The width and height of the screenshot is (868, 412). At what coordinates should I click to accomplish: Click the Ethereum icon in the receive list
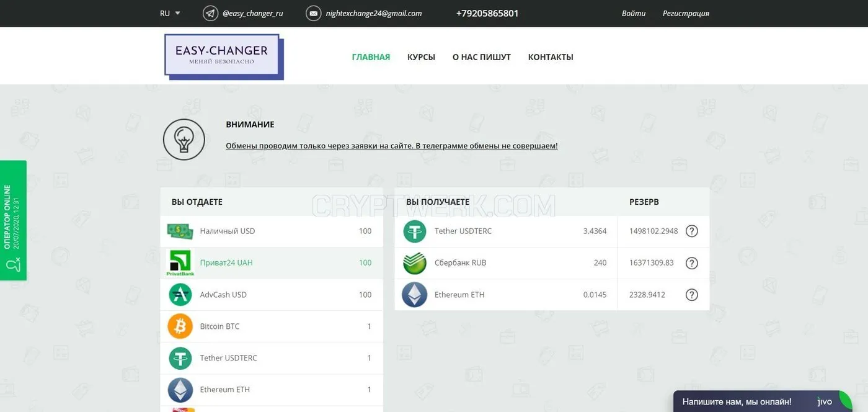[415, 295]
